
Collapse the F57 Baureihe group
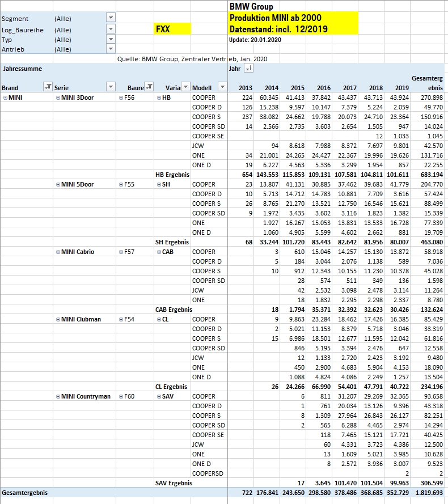[121, 252]
